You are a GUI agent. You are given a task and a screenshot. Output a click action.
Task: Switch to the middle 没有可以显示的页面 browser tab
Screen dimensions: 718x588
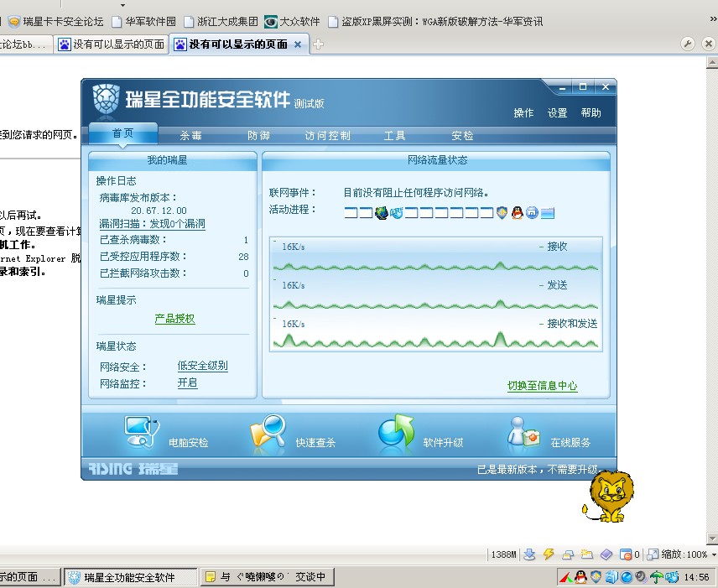click(x=112, y=44)
